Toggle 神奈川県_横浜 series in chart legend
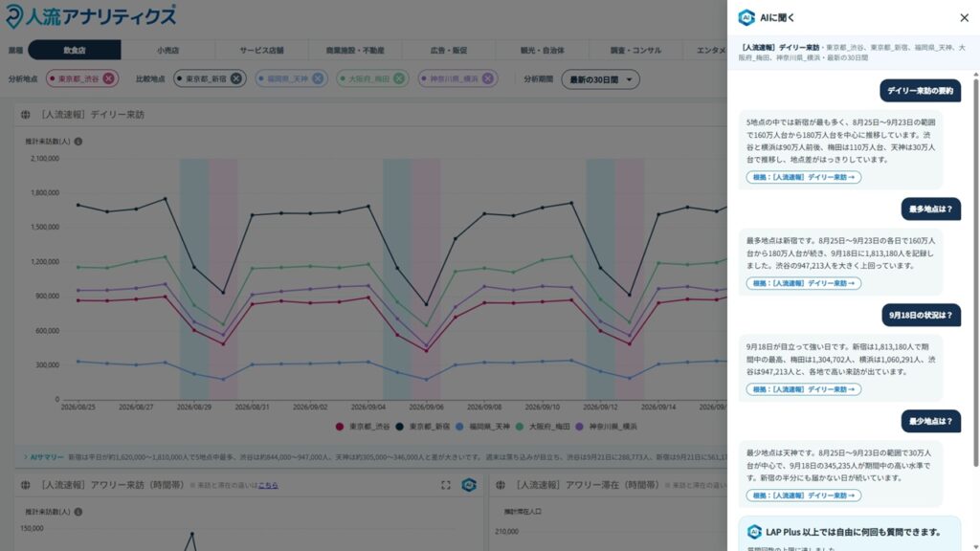980x551 pixels. pyautogui.click(x=606, y=427)
